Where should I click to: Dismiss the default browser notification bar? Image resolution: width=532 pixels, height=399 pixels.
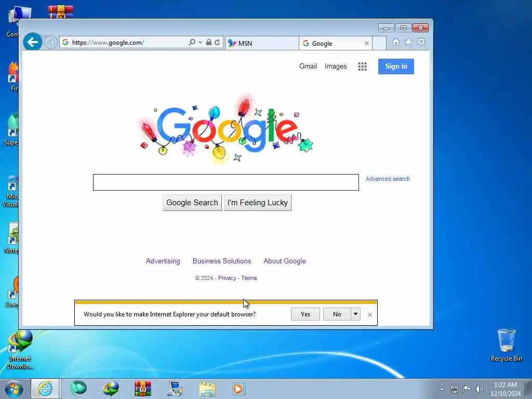(x=370, y=315)
